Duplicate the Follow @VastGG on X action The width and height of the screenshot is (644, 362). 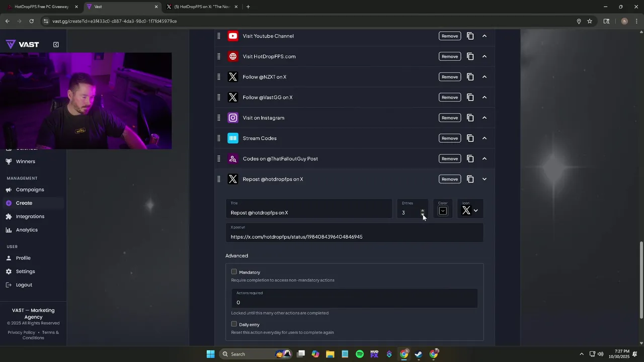pyautogui.click(x=470, y=98)
